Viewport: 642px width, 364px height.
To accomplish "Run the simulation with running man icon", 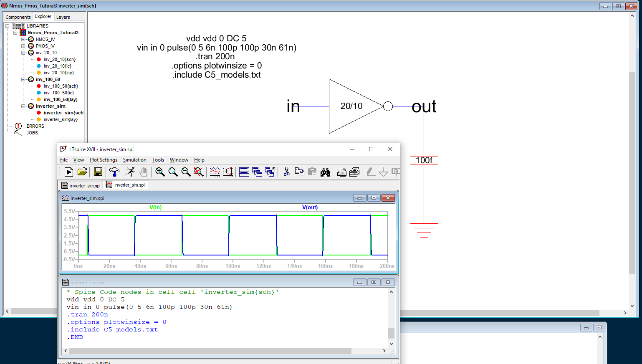I will (130, 172).
